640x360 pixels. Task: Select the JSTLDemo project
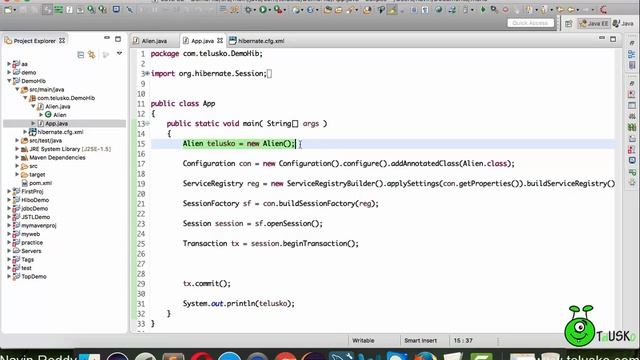(36, 217)
